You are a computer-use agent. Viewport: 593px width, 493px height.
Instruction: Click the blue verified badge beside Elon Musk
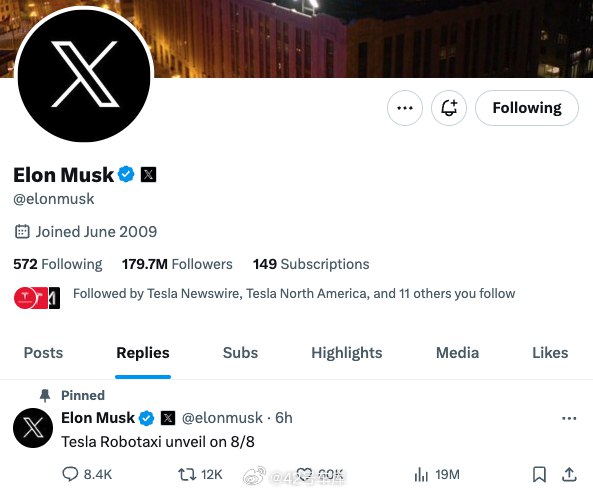tap(126, 175)
